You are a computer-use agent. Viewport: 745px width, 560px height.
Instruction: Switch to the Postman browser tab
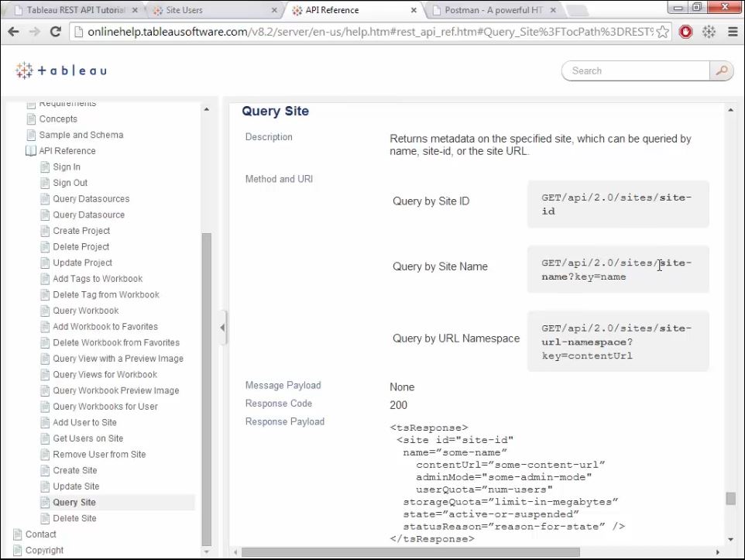(x=493, y=10)
